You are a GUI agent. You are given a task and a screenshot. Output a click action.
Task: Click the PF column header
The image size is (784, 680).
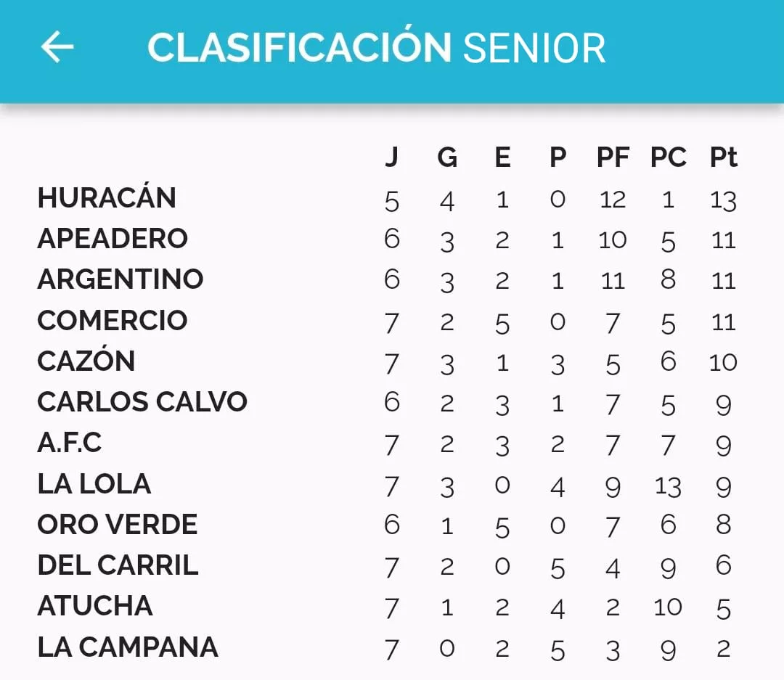613,157
